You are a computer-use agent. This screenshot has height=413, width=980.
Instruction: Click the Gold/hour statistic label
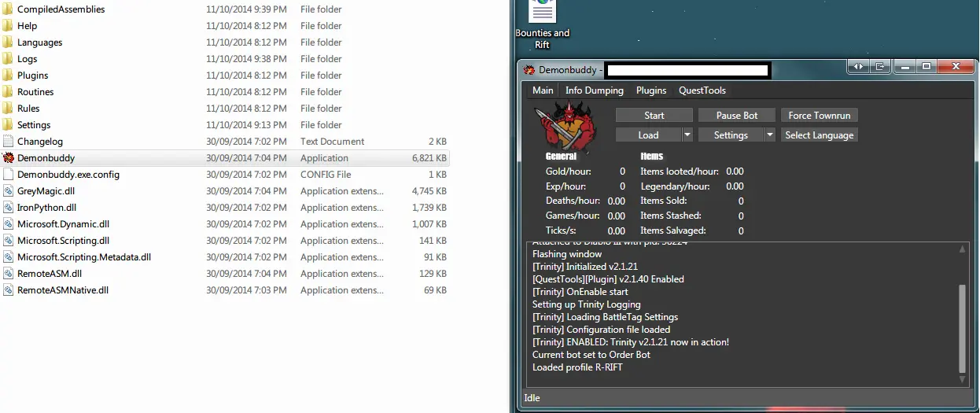(569, 171)
